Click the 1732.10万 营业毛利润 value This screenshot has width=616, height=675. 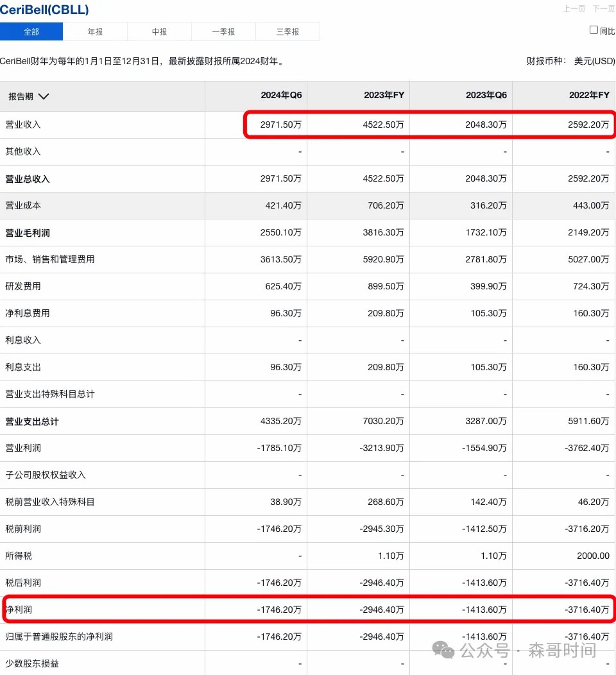pyautogui.click(x=486, y=232)
